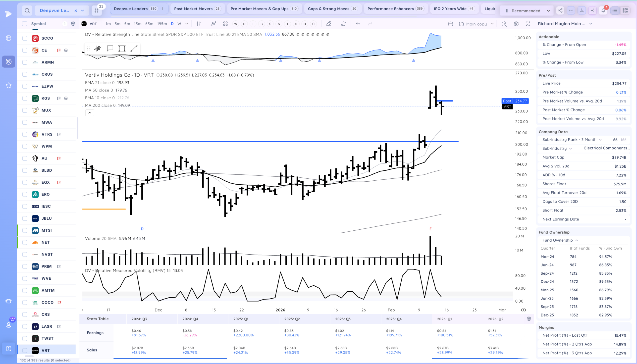Click the red E earnings marker
This screenshot has height=364, width=637.
click(x=430, y=229)
